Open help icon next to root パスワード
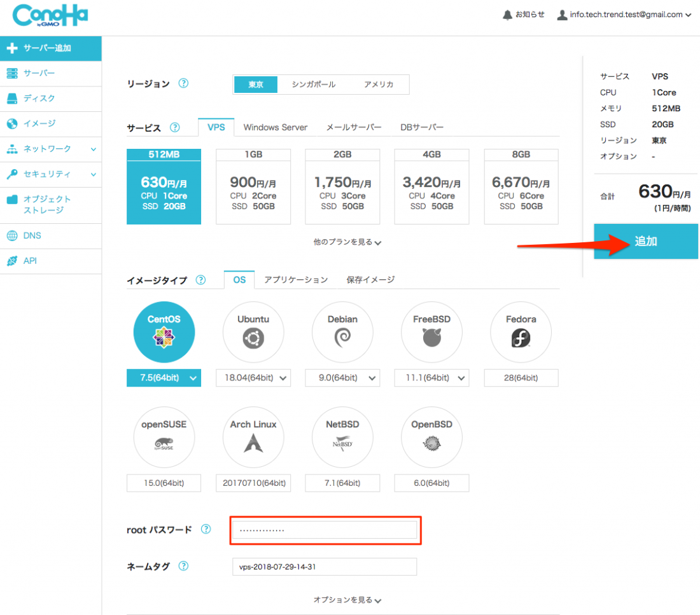Viewport: 700px width, 615px height. coord(206,529)
